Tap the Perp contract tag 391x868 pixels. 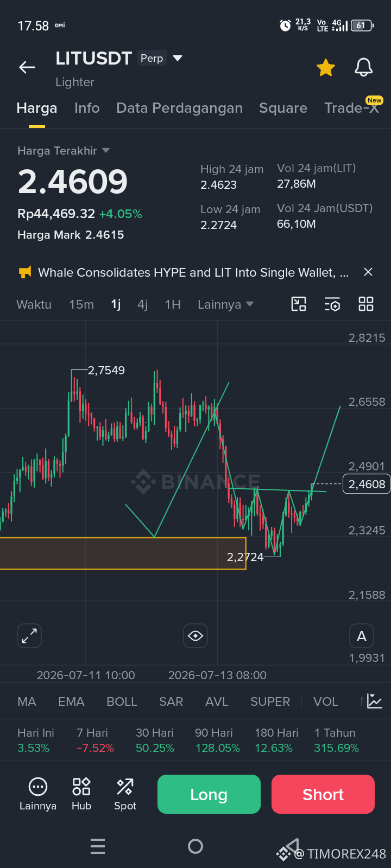[x=152, y=58]
